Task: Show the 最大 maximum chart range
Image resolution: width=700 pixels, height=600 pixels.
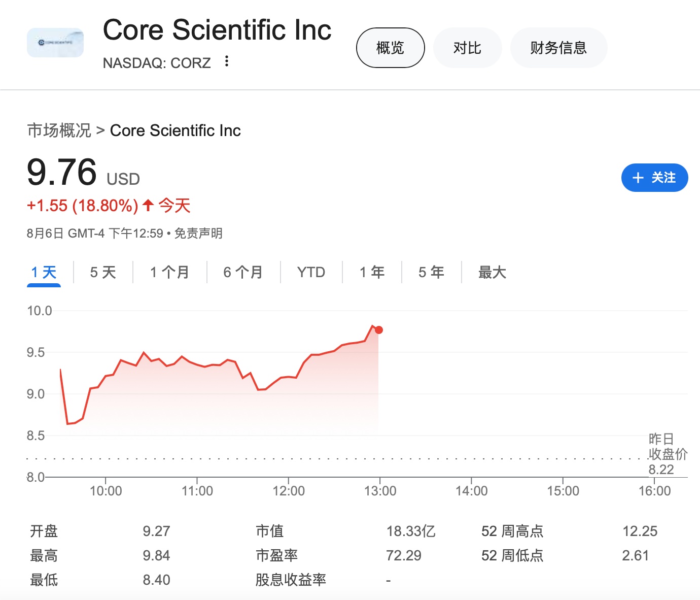Action: pos(492,273)
